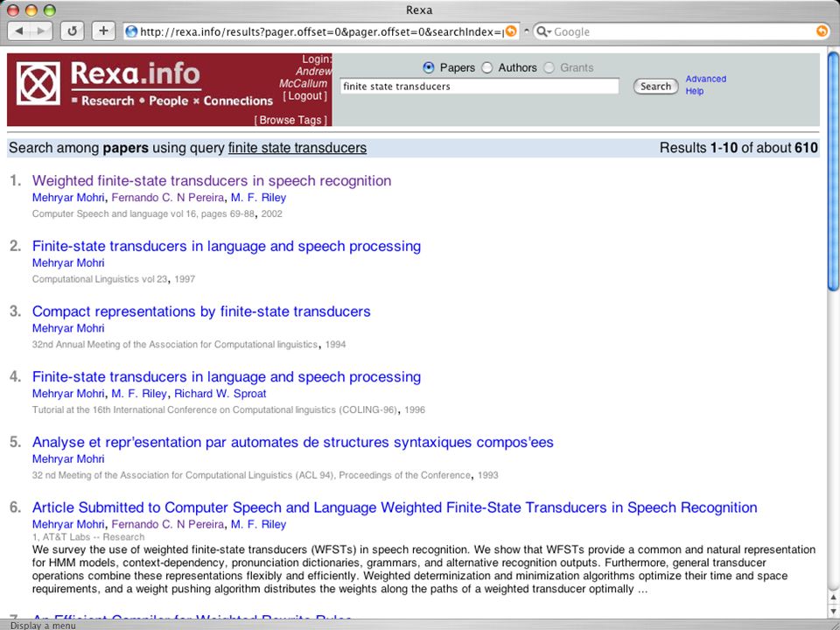Click the Search button
The image size is (840, 630).
click(x=655, y=87)
